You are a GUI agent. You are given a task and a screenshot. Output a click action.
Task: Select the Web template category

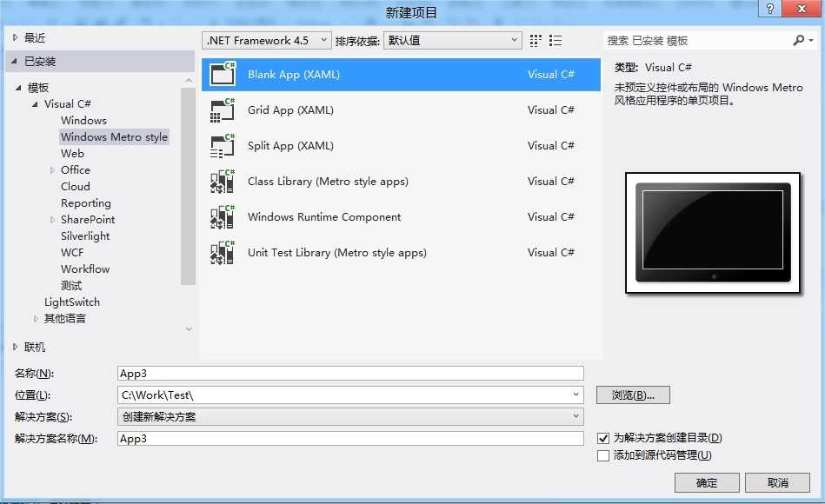pos(73,154)
